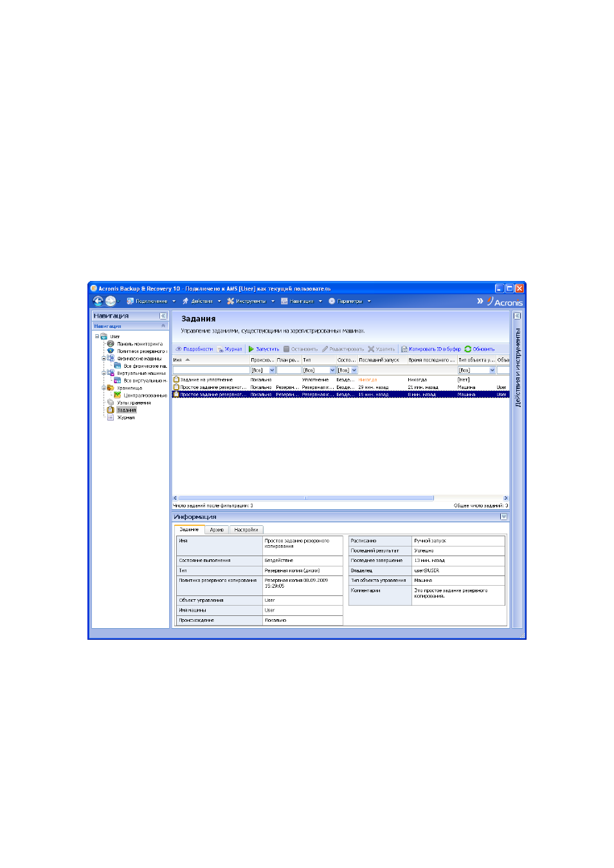Click user@USER owner value
Viewport: 614px width, 868px height.
(426, 571)
